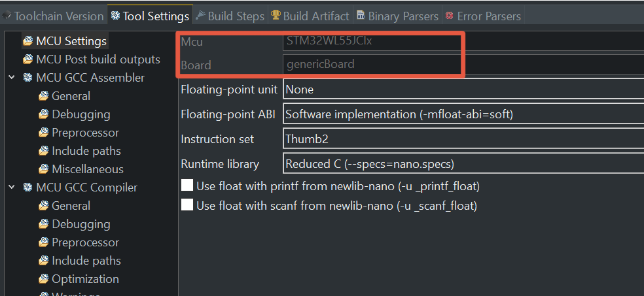Click the MCU Post build outputs icon
The width and height of the screenshot is (644, 296).
point(28,59)
